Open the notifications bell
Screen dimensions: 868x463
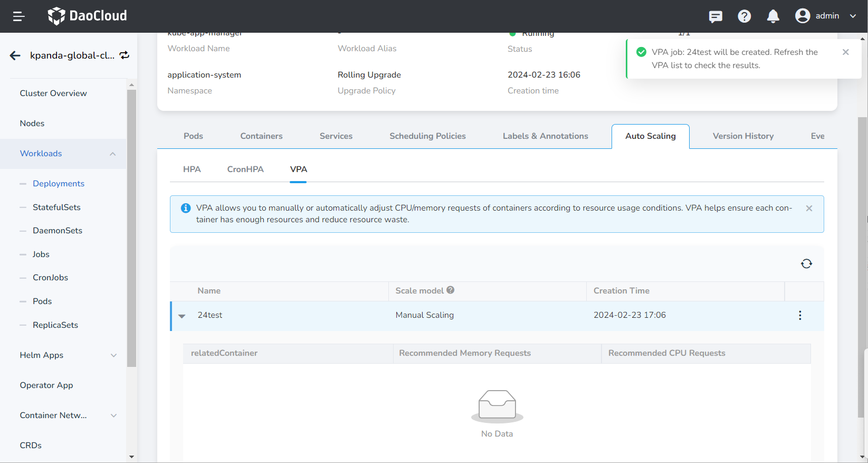[x=773, y=16]
